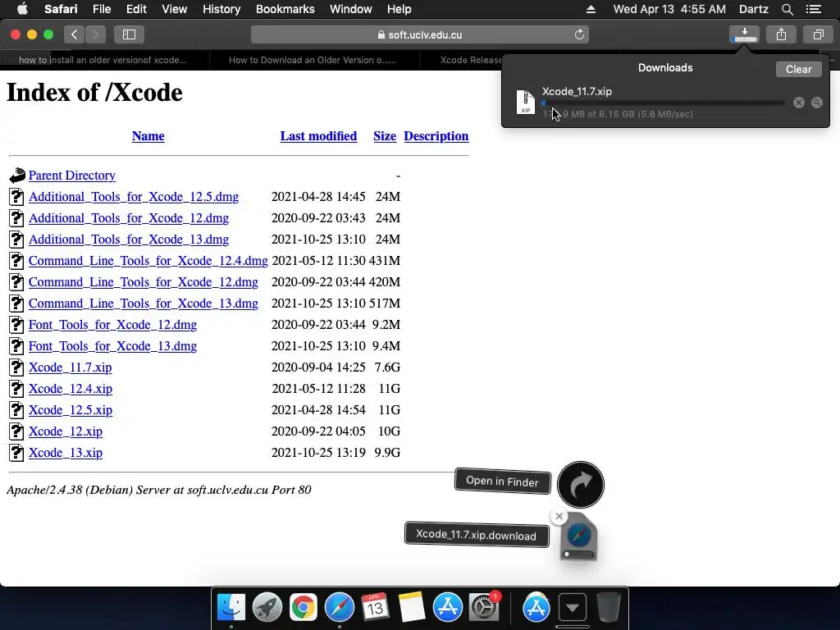This screenshot has height=630, width=840.
Task: Switch to 'How to Download an Older Version' tab
Action: (313, 60)
